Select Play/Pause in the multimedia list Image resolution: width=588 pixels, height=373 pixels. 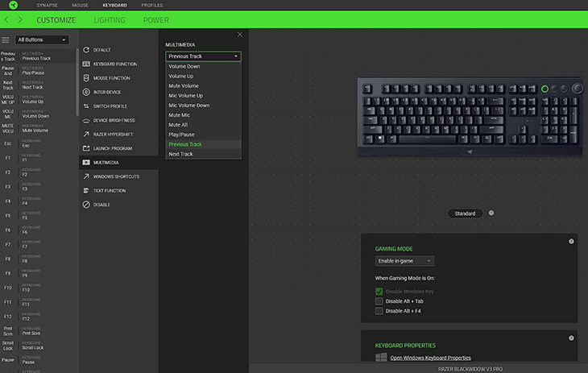click(x=203, y=135)
